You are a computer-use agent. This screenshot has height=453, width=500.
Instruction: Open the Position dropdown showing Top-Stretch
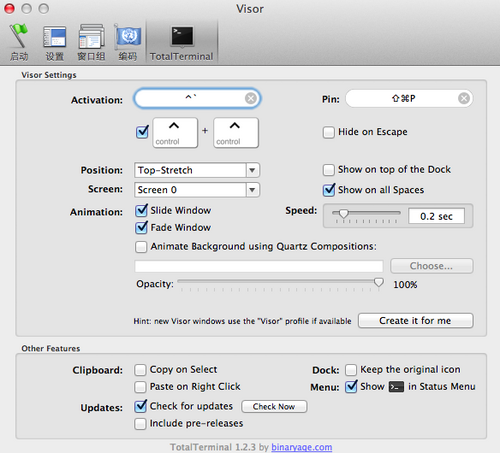click(197, 170)
